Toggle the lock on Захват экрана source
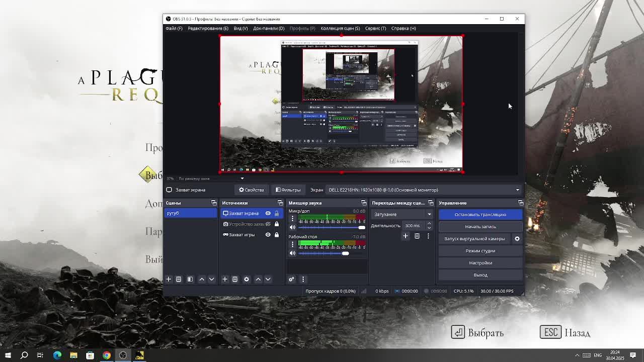The width and height of the screenshot is (644, 362). [x=276, y=213]
